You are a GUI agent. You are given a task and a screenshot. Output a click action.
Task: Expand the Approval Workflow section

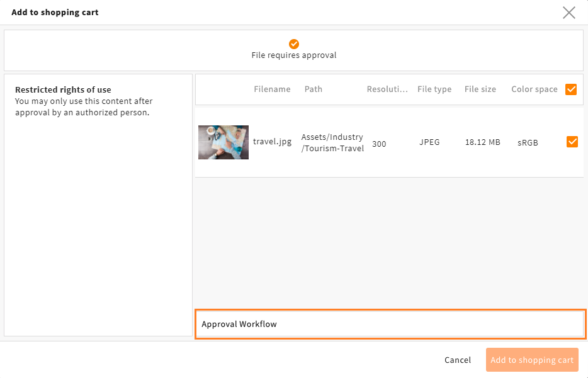pos(390,324)
